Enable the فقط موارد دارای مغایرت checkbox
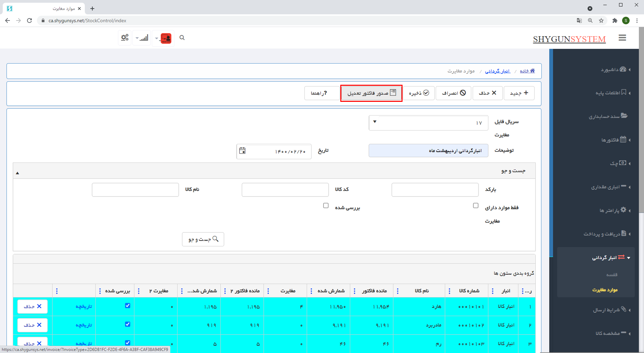This screenshot has height=353, width=644. [x=475, y=206]
